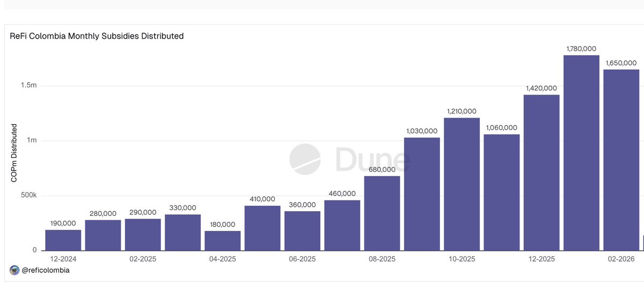Image resolution: width=644 pixels, height=289 pixels.
Task: Select the bar labeled 1,420,000
Action: [541, 172]
